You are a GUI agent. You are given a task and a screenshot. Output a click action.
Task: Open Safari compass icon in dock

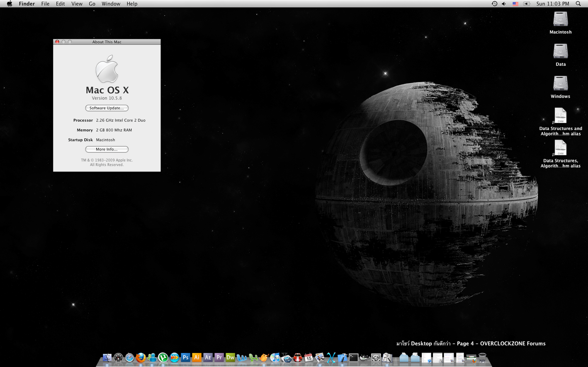tap(129, 357)
